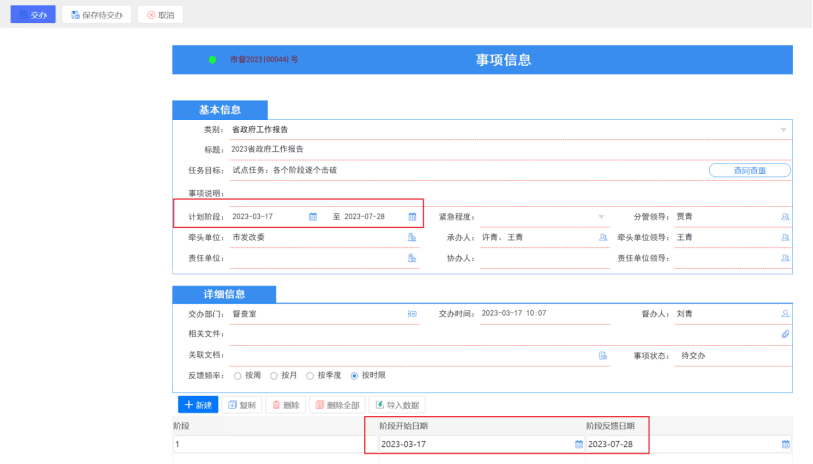Open department picker icon for 交办部门
Image resolution: width=813 pixels, height=464 pixels.
coord(412,314)
